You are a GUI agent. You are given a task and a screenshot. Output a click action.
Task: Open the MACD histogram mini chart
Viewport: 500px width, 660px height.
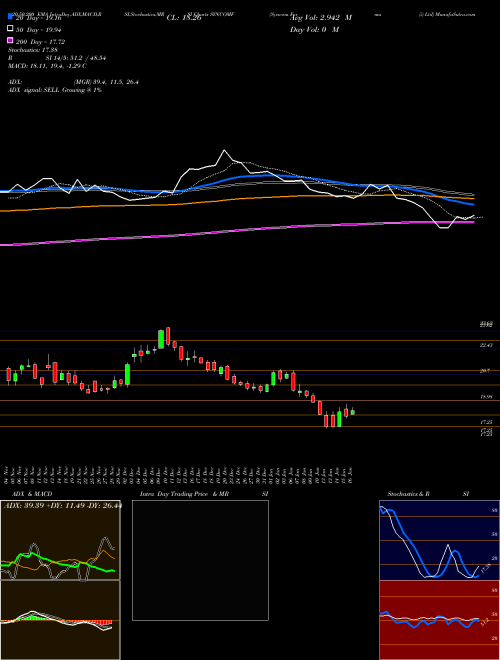click(60, 620)
